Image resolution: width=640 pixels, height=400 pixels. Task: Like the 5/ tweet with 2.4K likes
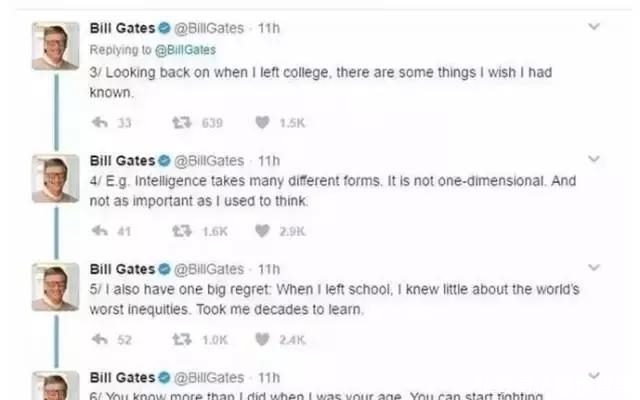click(263, 340)
